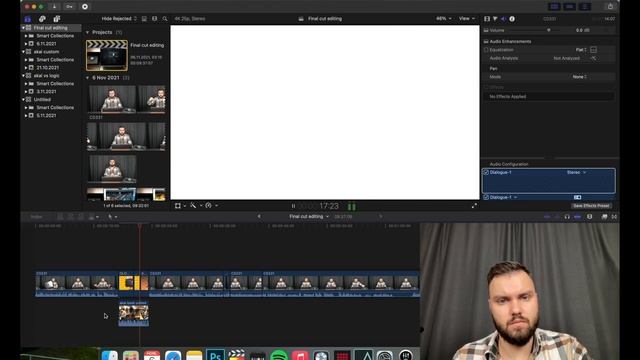The width and height of the screenshot is (640, 360).
Task: Open the Final cut editing timeline project dropdown
Action: click(309, 217)
